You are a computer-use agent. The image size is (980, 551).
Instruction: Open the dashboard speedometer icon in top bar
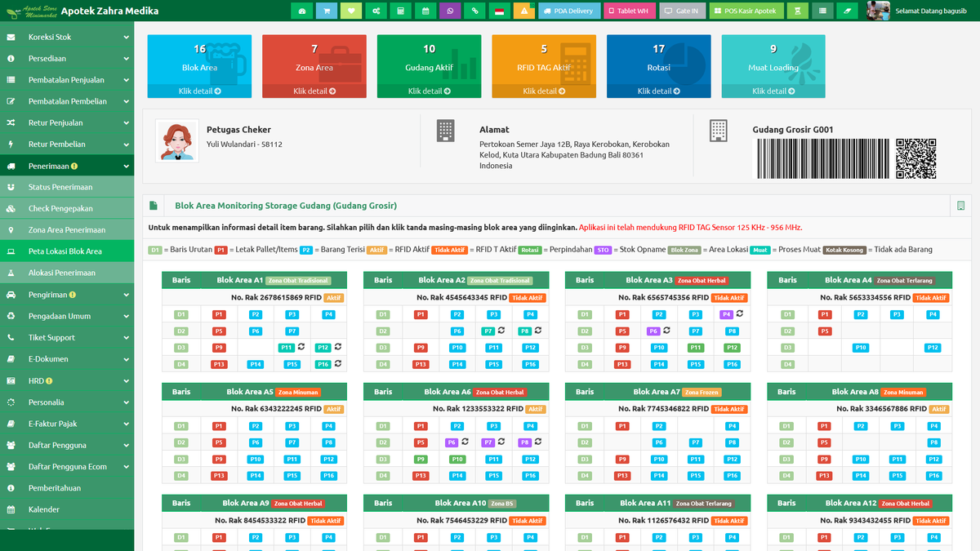[x=302, y=11]
